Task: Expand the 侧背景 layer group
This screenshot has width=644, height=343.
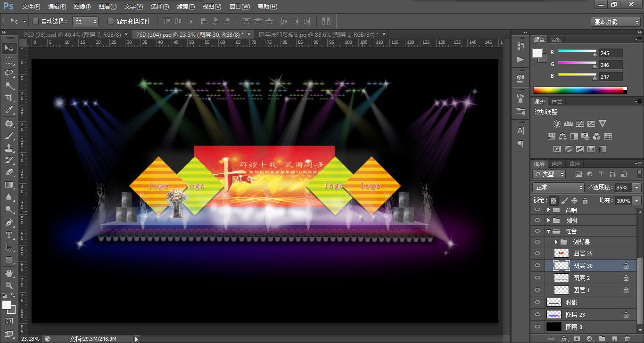Action: 556,242
